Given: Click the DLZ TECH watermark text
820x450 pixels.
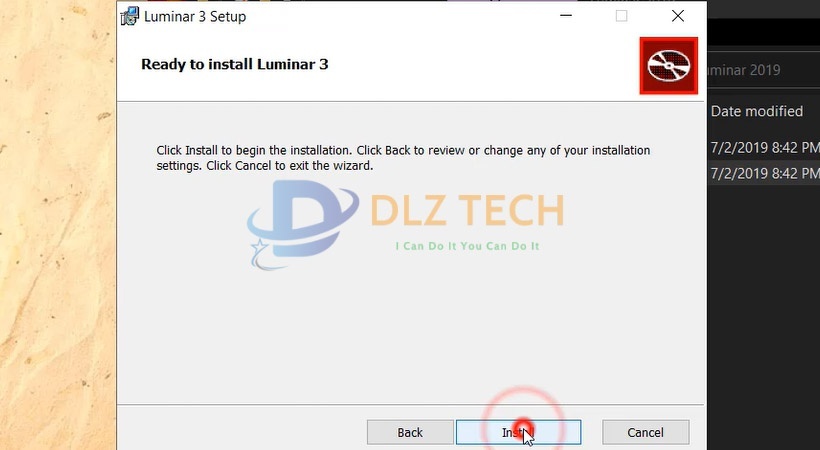Looking at the screenshot, I should click(468, 210).
